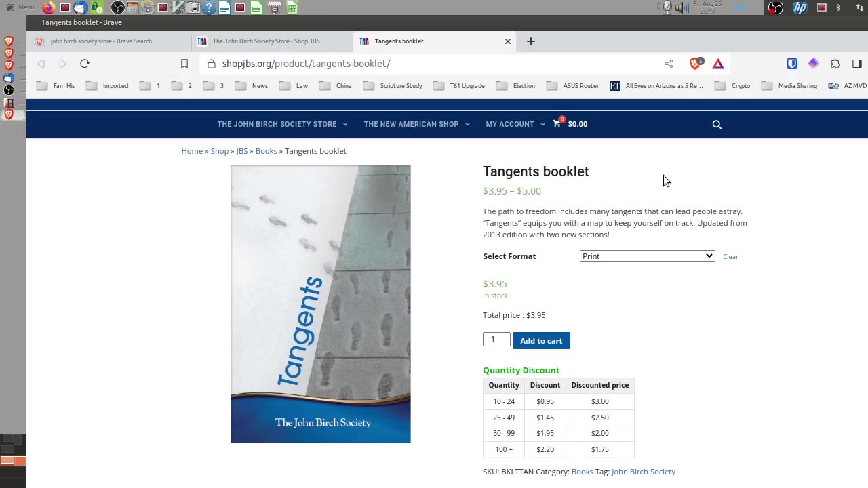Screen dimensions: 868x488
Task: Expand the My Account menu
Action: (x=515, y=124)
